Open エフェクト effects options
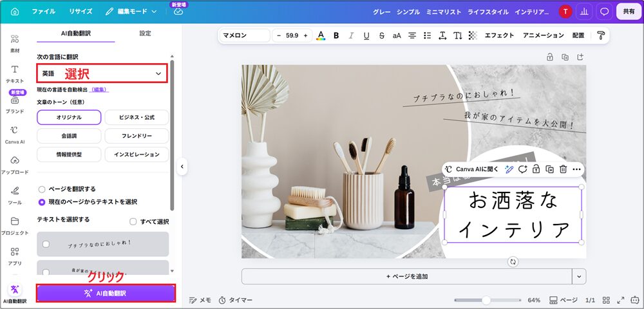This screenshot has height=309, width=644. (500, 35)
